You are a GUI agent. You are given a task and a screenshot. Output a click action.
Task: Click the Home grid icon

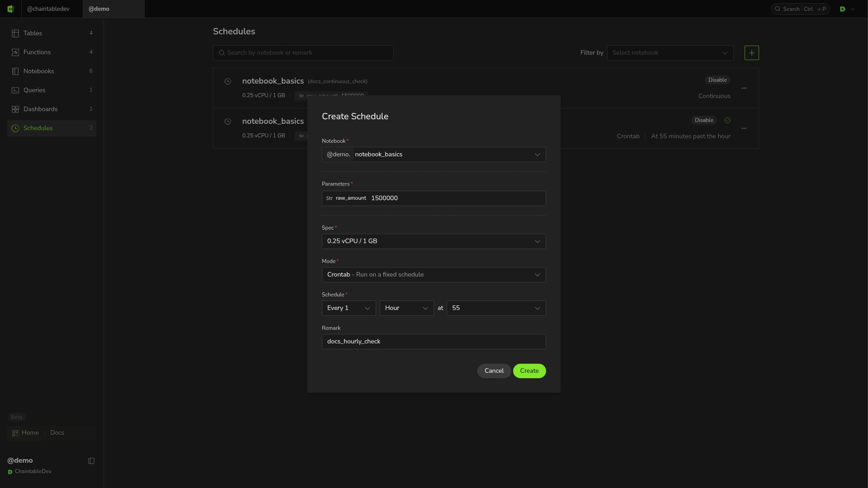pos(15,433)
